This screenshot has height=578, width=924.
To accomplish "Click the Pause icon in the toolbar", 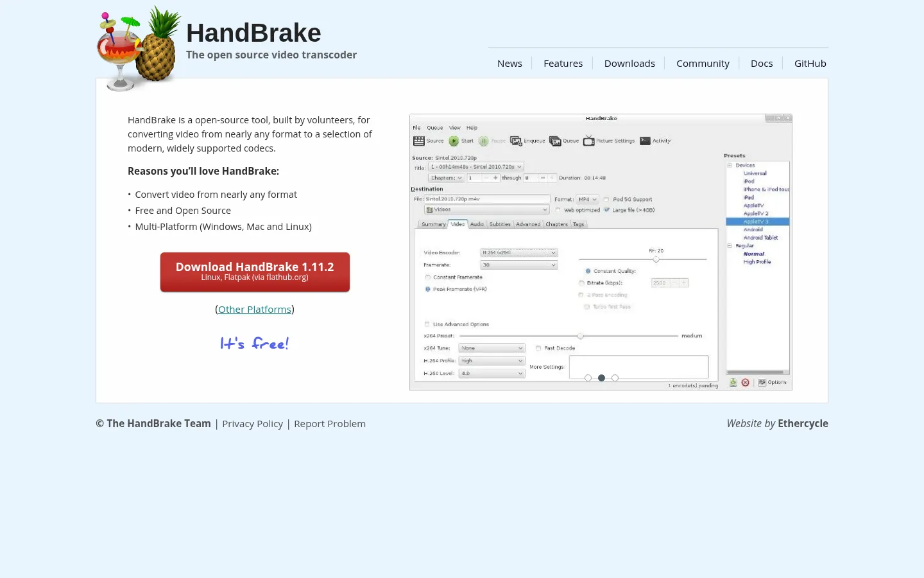I will point(483,141).
